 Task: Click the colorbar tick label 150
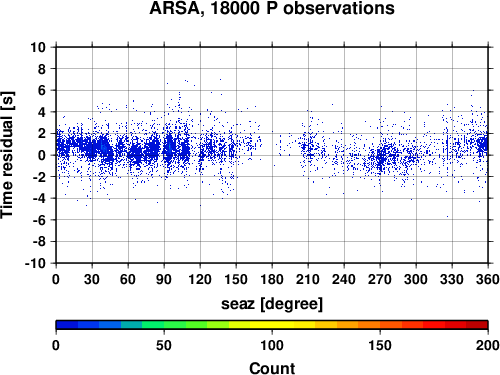coord(380,345)
